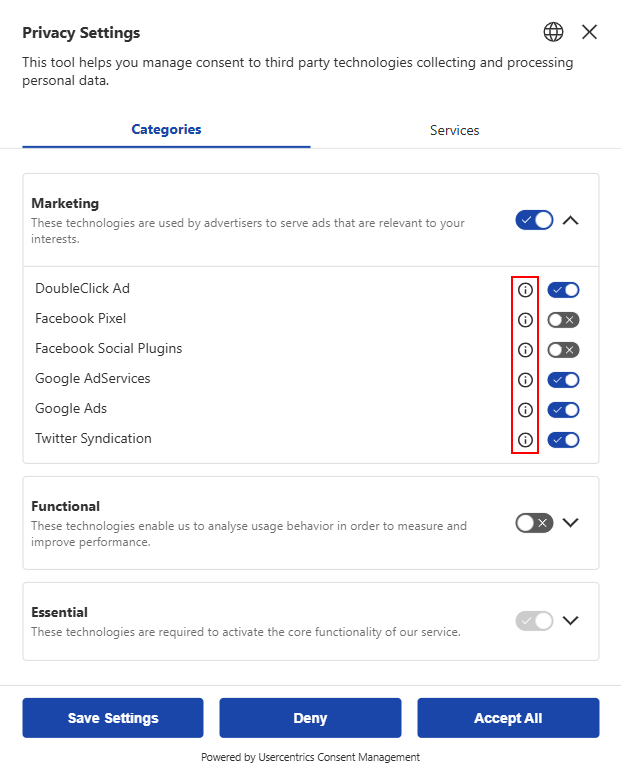Select the Categories tab
This screenshot has width=621, height=773.
(166, 130)
